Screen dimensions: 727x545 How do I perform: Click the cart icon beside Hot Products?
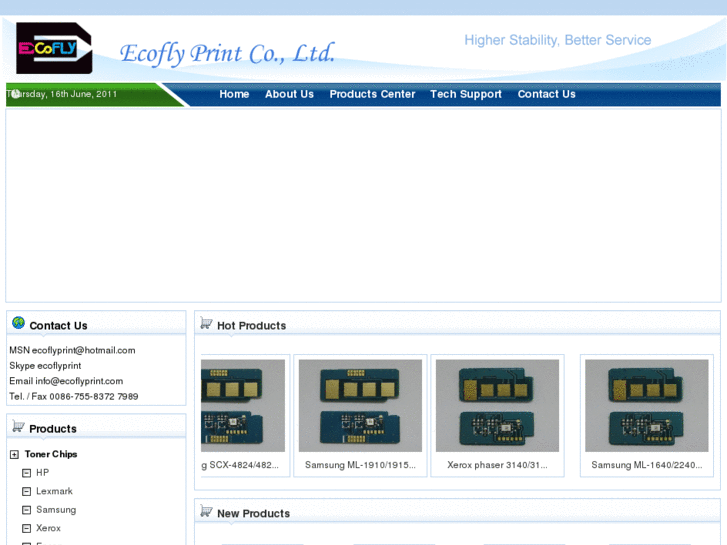[x=206, y=323]
